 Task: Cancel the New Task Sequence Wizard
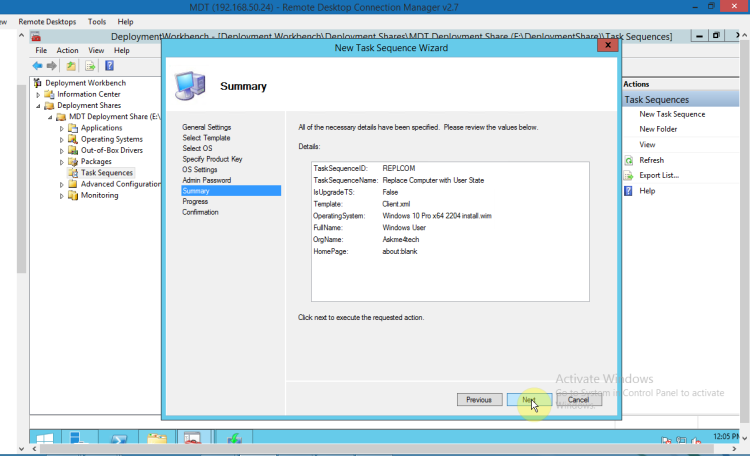click(578, 399)
